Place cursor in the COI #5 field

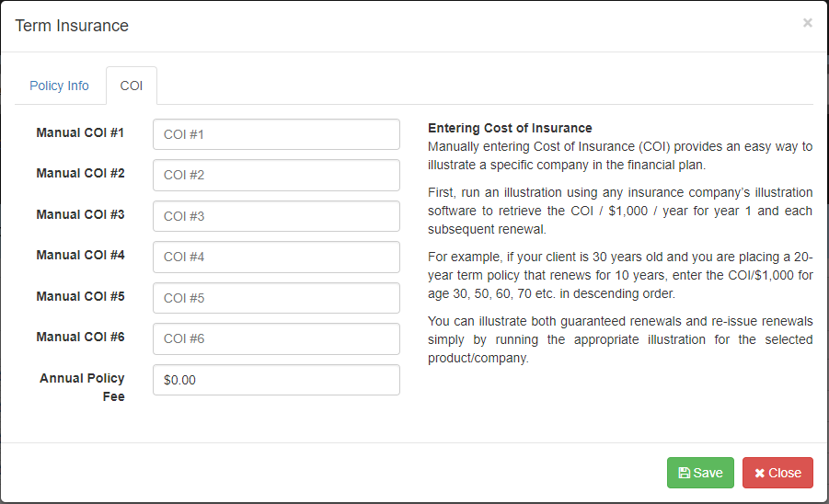point(276,298)
